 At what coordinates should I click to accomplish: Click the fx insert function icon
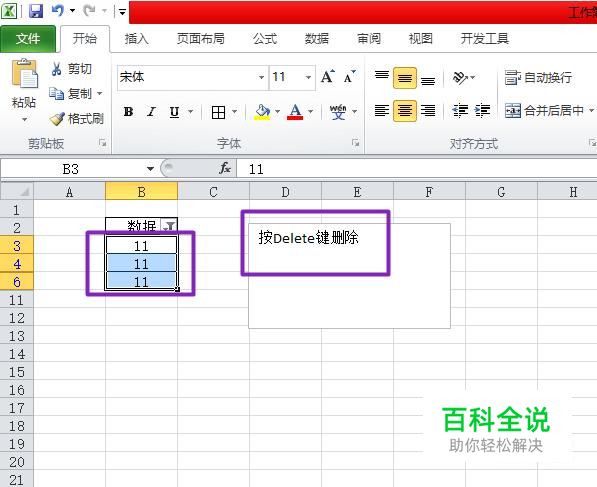pyautogui.click(x=225, y=168)
